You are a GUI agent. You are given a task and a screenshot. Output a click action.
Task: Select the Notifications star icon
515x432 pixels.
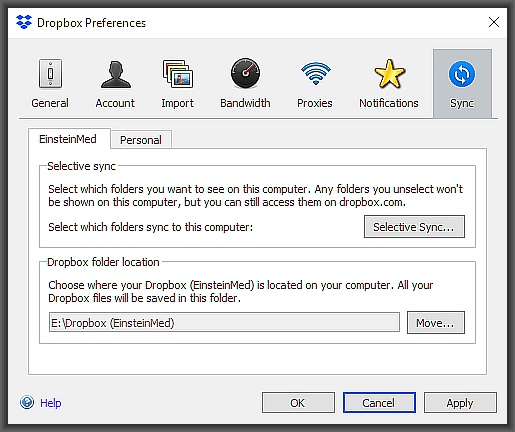pyautogui.click(x=389, y=74)
